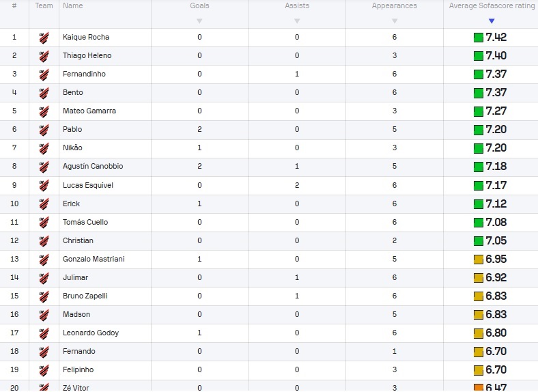Sort table by Goals using its arrow
The width and height of the screenshot is (538, 392).
click(x=199, y=21)
